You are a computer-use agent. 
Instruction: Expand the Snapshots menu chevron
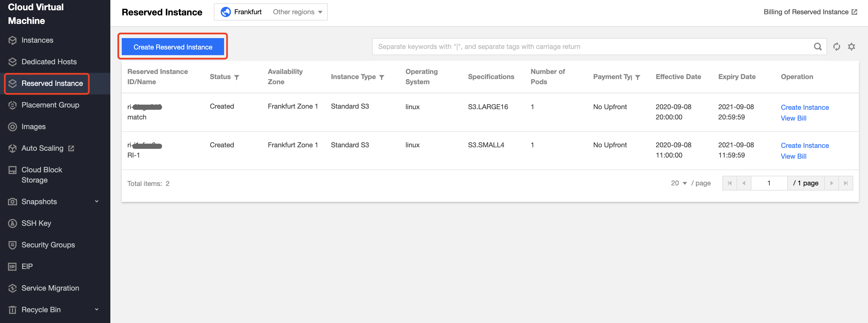[x=97, y=201]
